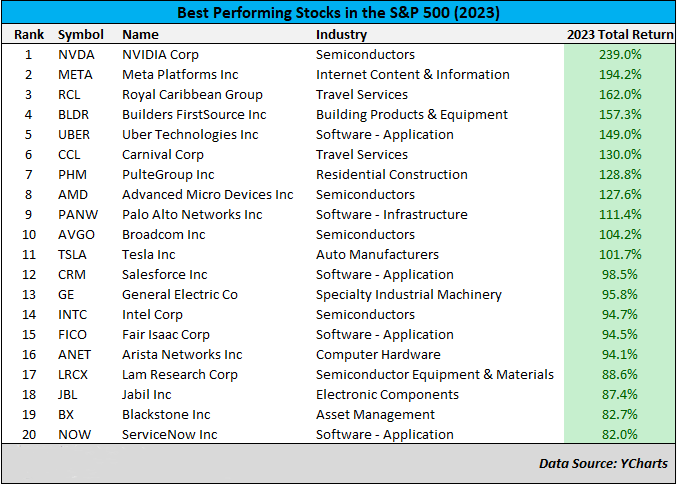Click the Palo Alto Networks Inc cell

(x=192, y=215)
